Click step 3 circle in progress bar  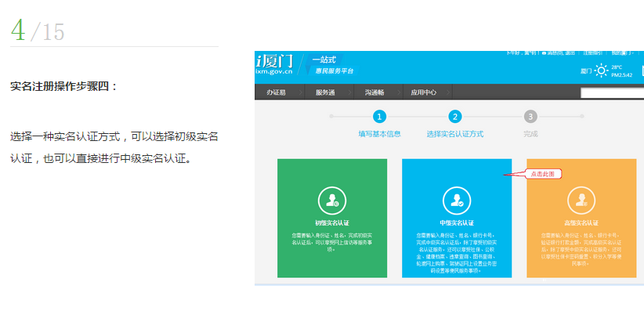[530, 117]
